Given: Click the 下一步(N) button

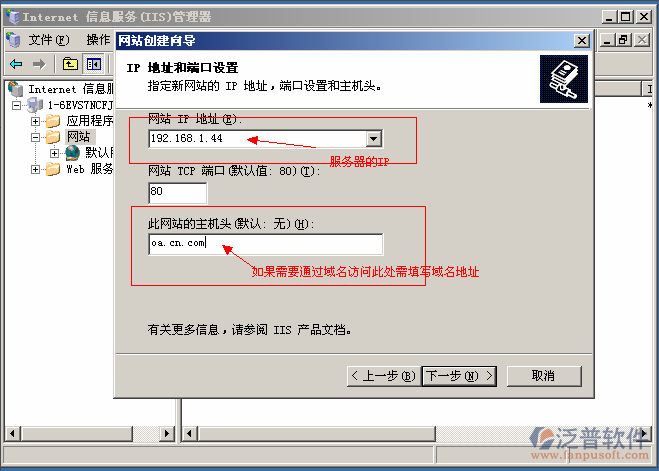Looking at the screenshot, I should pos(459,376).
